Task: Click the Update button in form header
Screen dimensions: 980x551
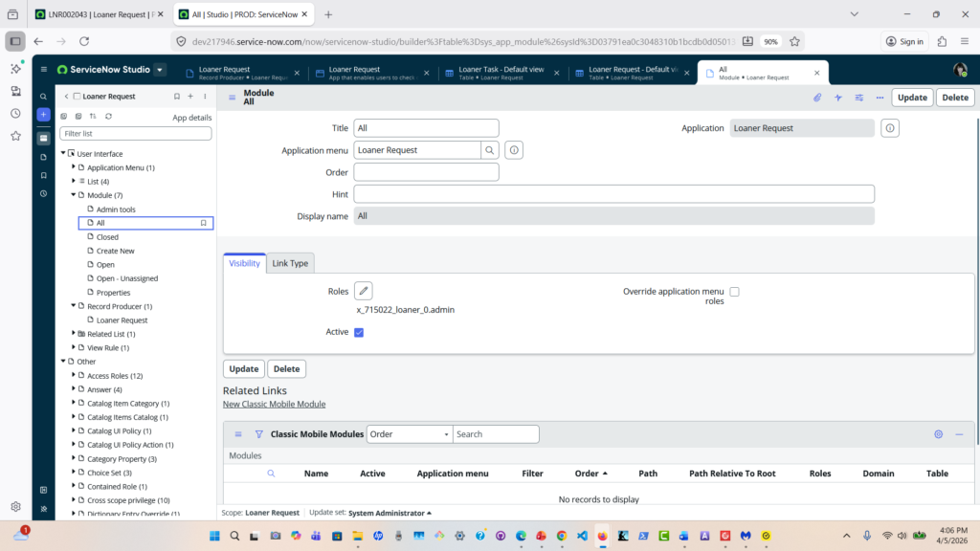Action: [912, 98]
